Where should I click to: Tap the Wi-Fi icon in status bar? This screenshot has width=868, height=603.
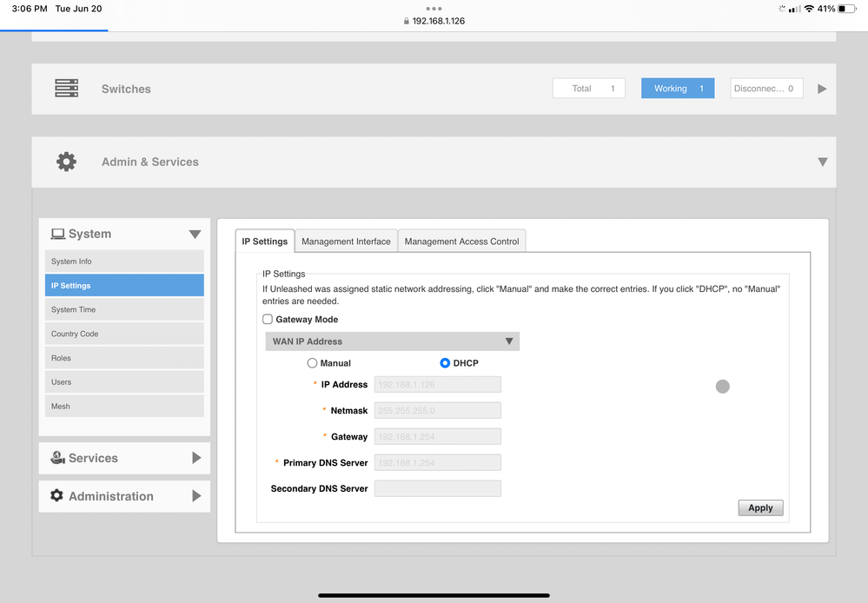click(809, 9)
